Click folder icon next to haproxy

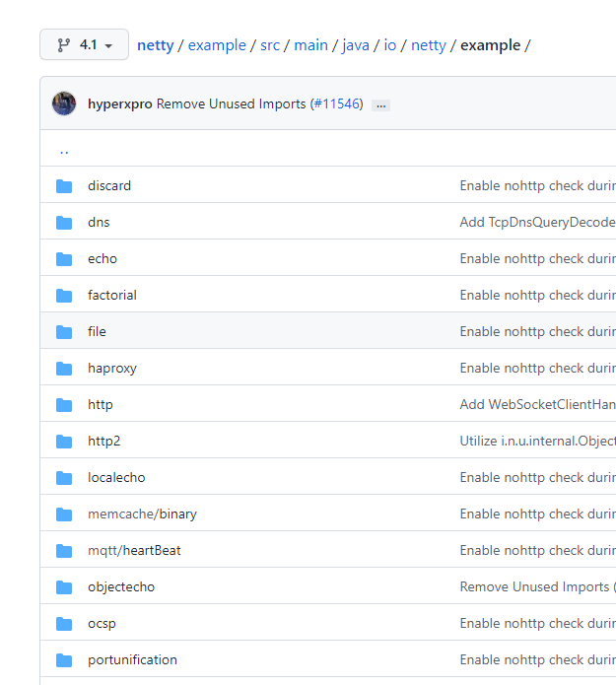point(64,369)
